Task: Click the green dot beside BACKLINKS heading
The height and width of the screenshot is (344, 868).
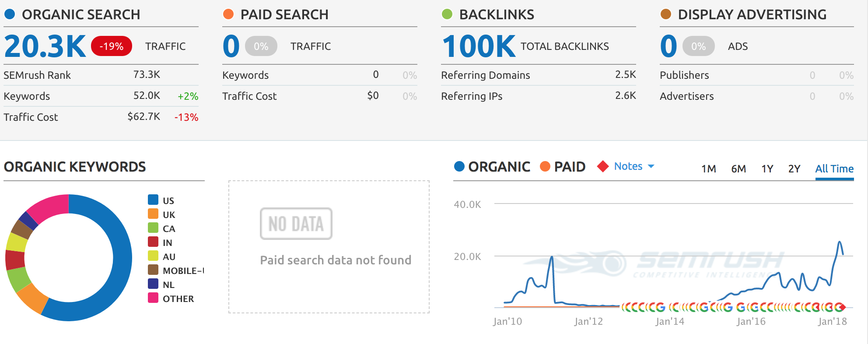Action: [447, 14]
